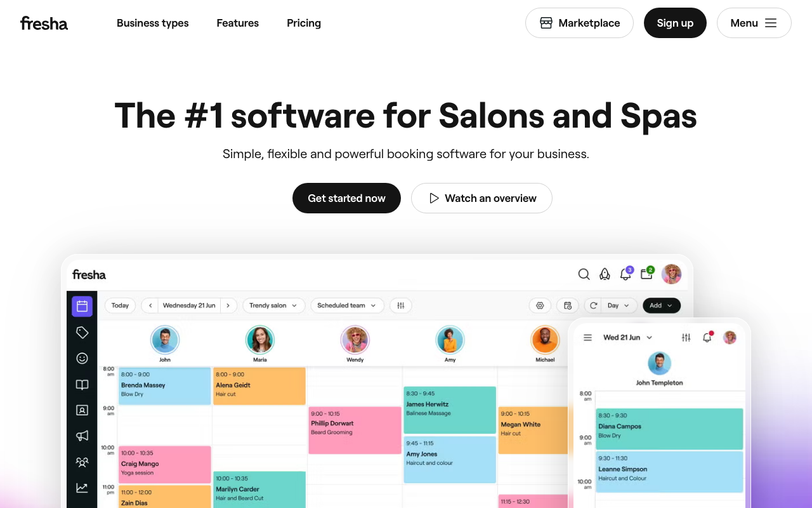812x508 pixels.
Task: Open Alena Geidt's Hair cut appointment
Action: pyautogui.click(x=259, y=385)
